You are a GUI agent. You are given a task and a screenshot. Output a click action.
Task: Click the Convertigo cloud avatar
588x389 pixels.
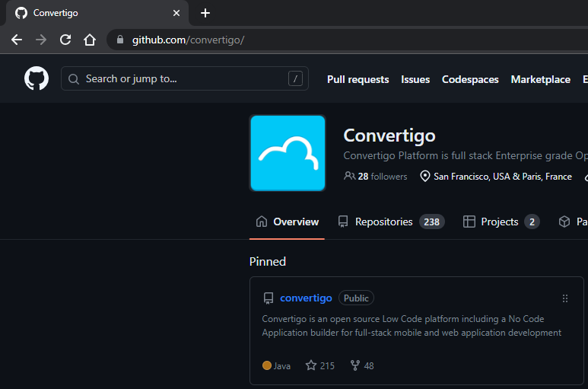tap(288, 153)
